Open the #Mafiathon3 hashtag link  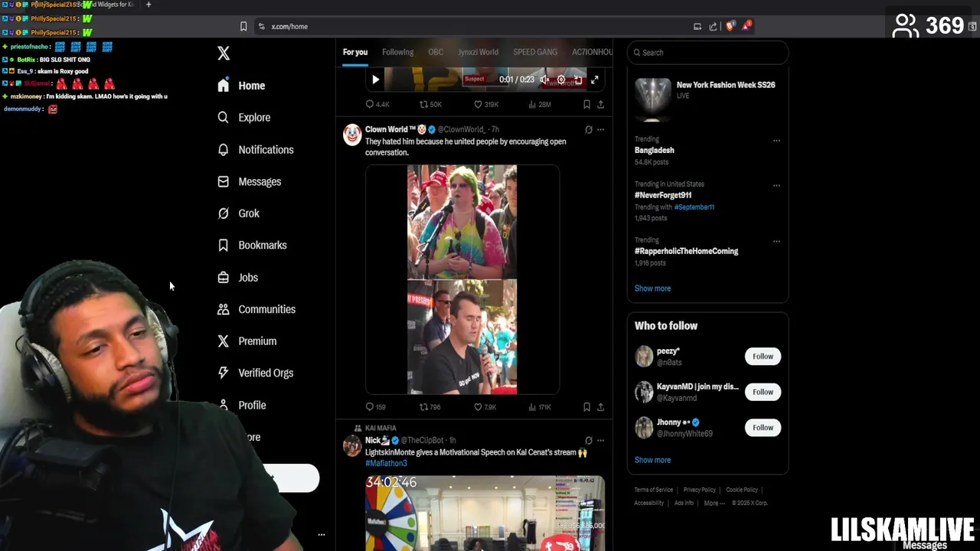[386, 463]
